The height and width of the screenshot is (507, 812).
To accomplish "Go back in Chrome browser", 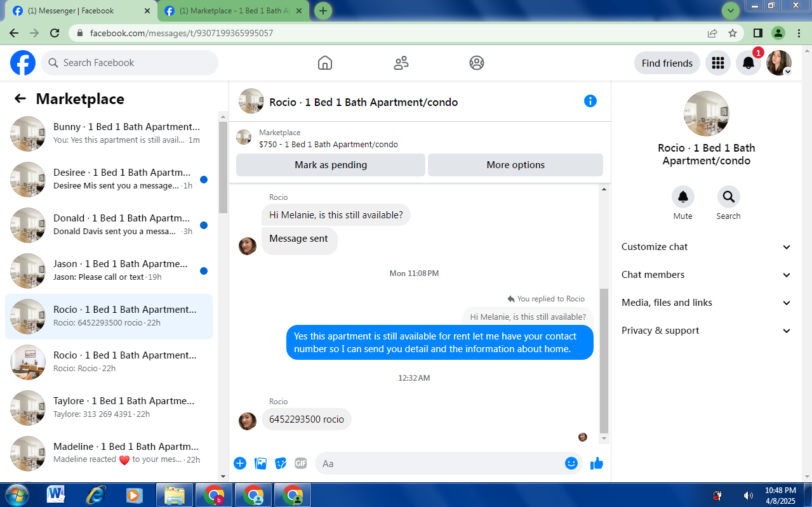I will click(x=14, y=33).
